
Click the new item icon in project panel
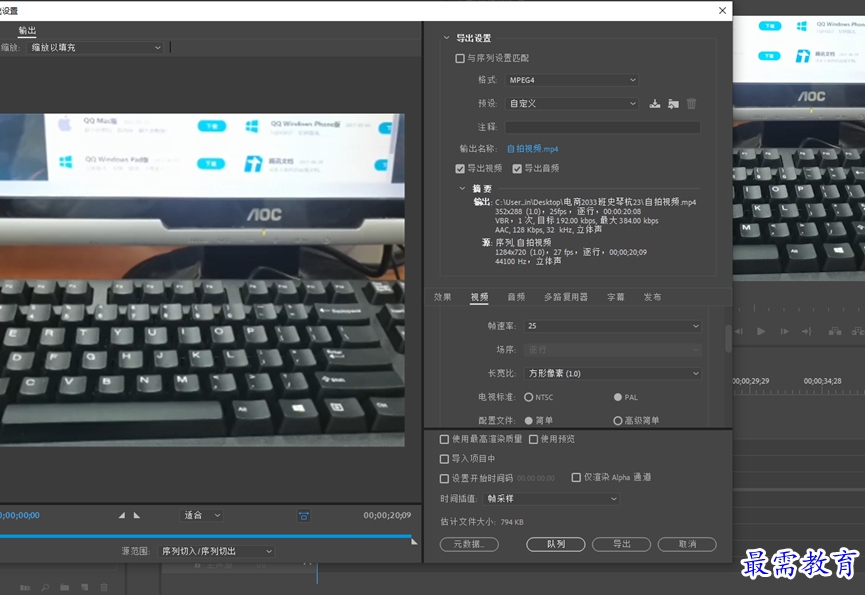[84, 588]
